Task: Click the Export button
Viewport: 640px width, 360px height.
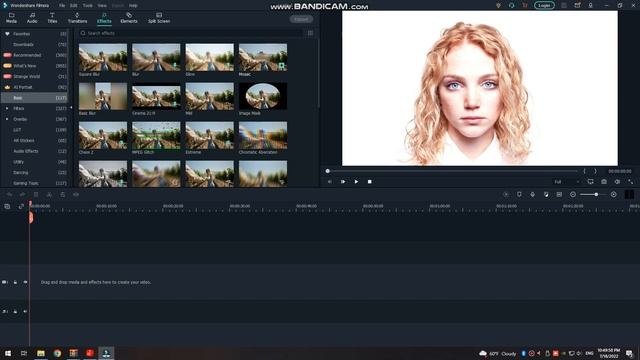Action: [301, 19]
